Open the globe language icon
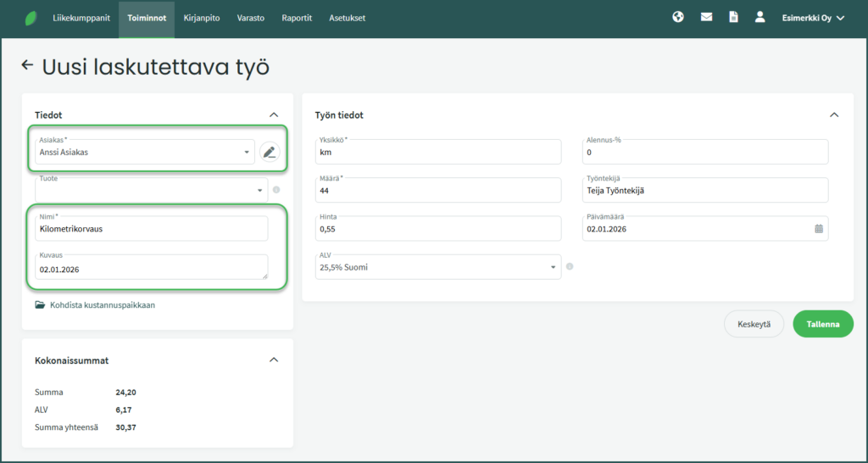Image resolution: width=868 pixels, height=463 pixels. pyautogui.click(x=678, y=17)
